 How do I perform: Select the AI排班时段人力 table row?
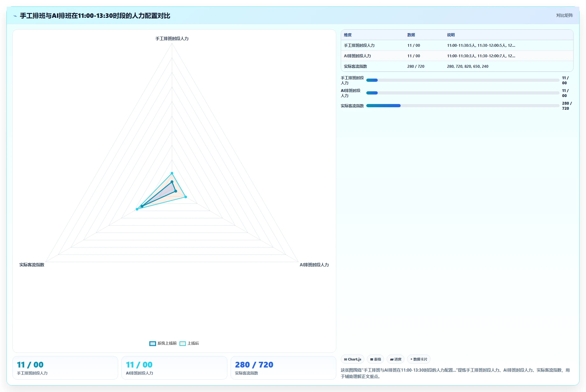[457, 56]
